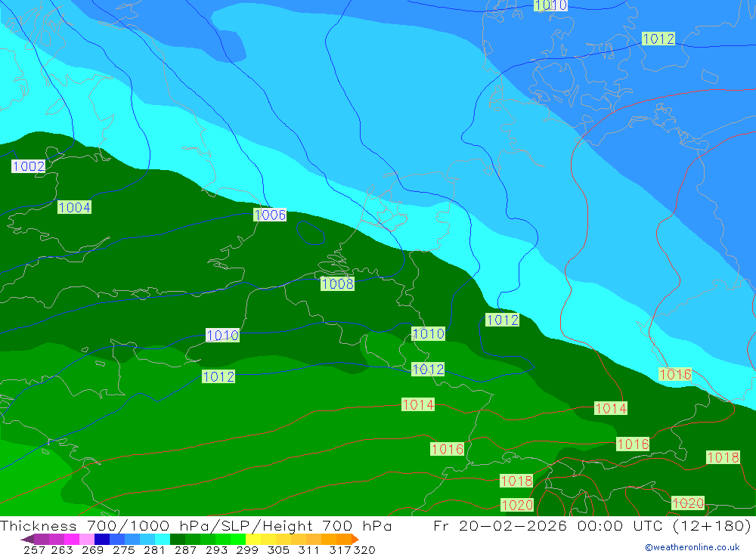Viewport: 756px width, 554px height.
Task: Click the 1012 label on dark blue area
Action: coord(658,39)
